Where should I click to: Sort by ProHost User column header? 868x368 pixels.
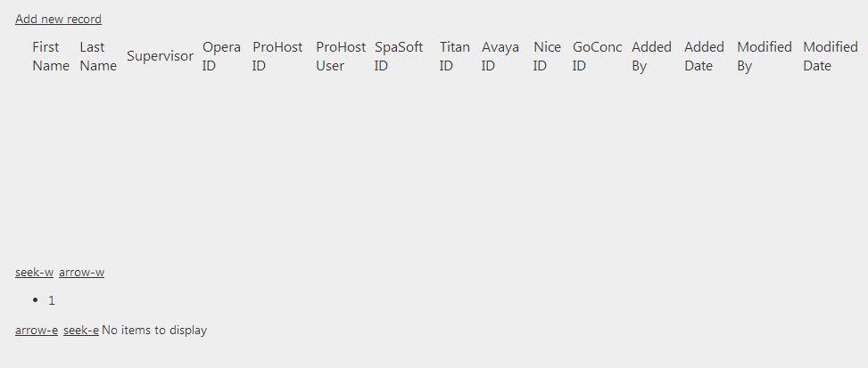(x=340, y=56)
